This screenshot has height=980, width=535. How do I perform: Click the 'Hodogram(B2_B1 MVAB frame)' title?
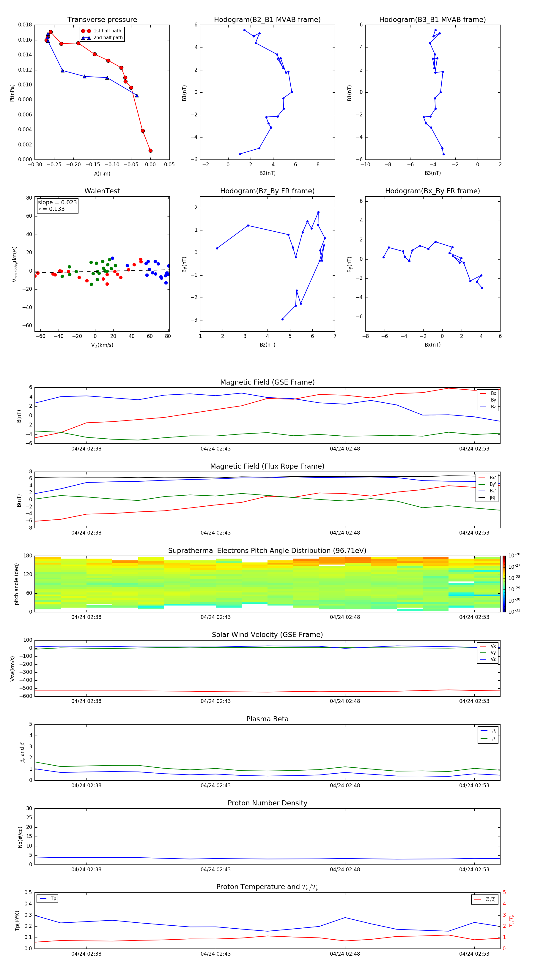[267, 20]
